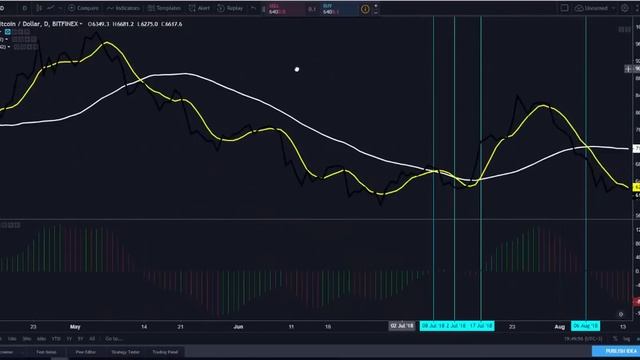Open the Templates dropdown
The height and width of the screenshot is (360, 640).
point(165,8)
